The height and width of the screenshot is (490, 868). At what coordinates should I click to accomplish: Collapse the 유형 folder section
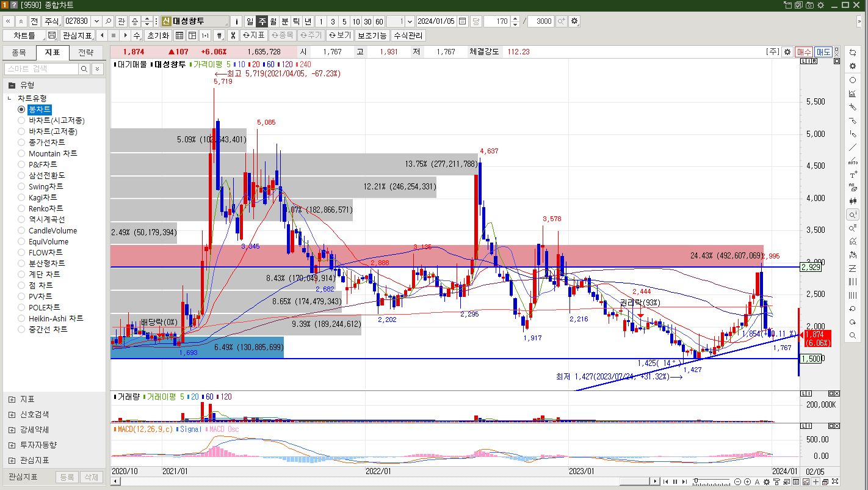pyautogui.click(x=12, y=85)
